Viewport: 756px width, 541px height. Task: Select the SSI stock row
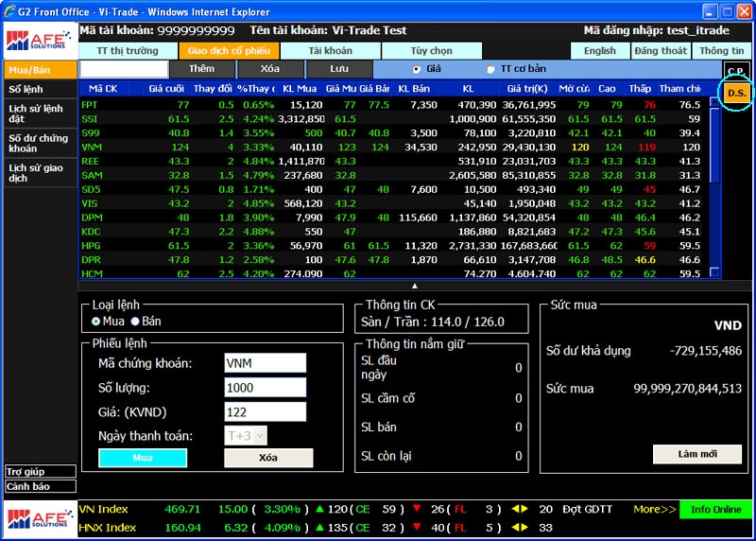click(x=393, y=119)
